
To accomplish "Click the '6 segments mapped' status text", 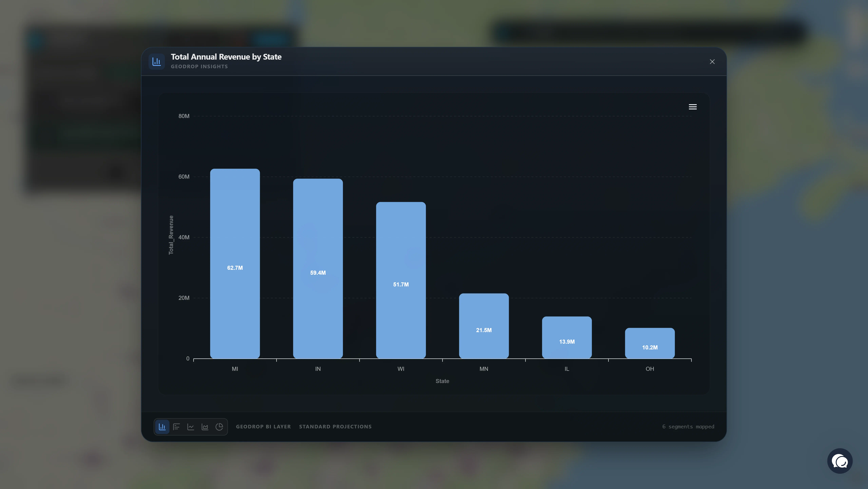I will click(688, 427).
